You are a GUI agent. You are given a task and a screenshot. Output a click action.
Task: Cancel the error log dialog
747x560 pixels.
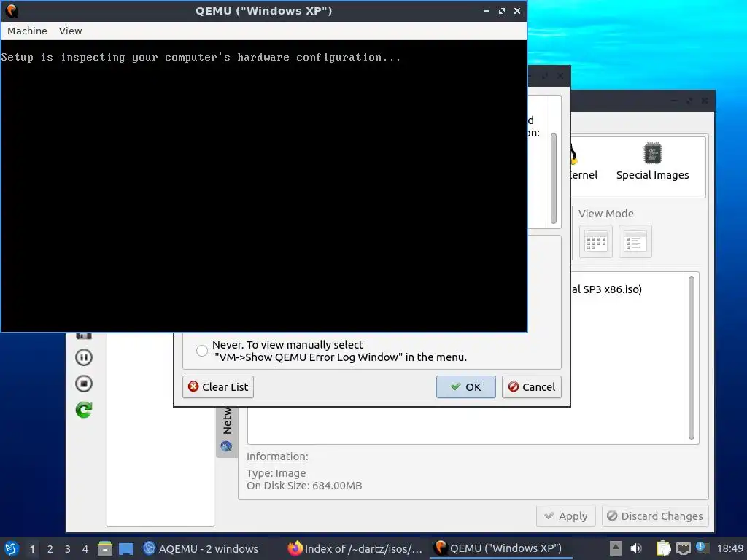click(x=532, y=386)
